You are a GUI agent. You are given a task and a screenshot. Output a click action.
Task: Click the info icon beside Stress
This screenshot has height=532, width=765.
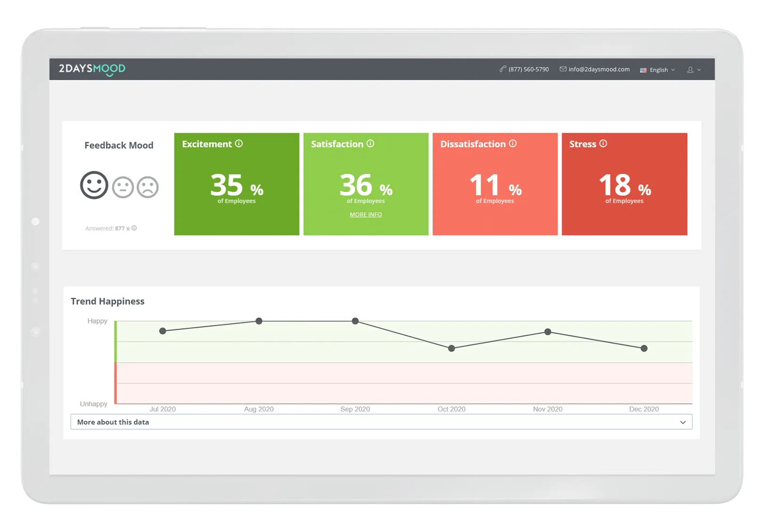point(603,144)
